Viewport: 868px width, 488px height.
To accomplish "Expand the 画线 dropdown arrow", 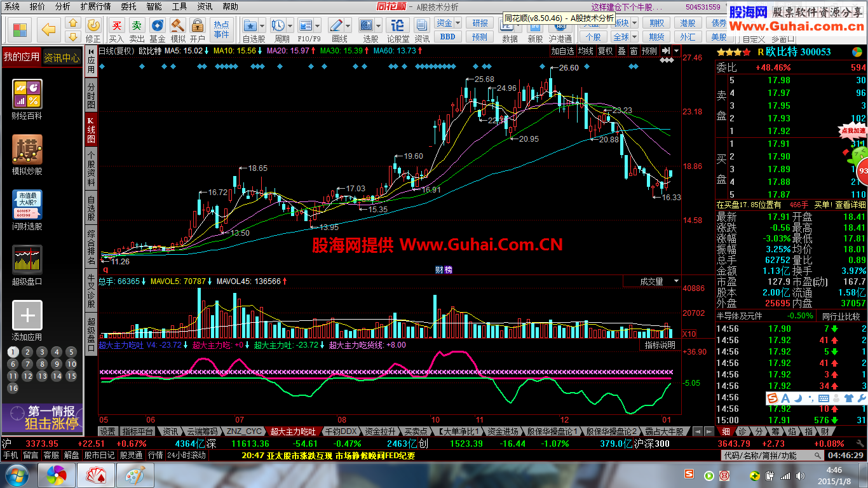I will pos(347,26).
